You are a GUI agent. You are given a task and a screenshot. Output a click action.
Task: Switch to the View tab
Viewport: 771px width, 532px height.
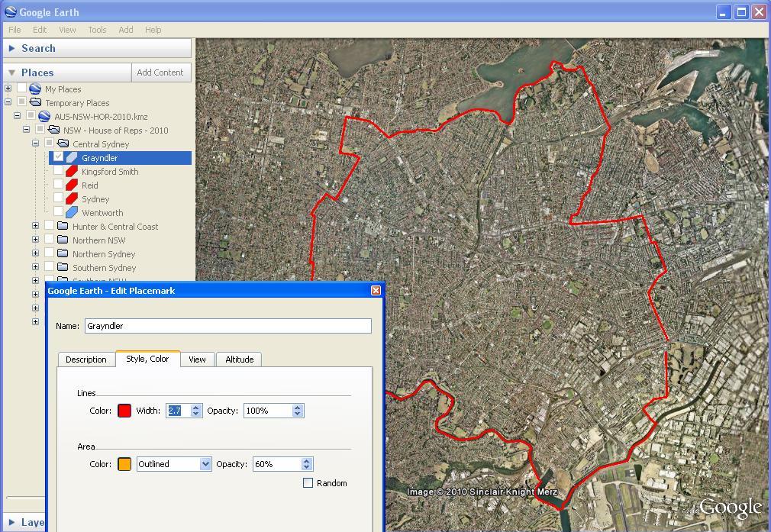197,360
